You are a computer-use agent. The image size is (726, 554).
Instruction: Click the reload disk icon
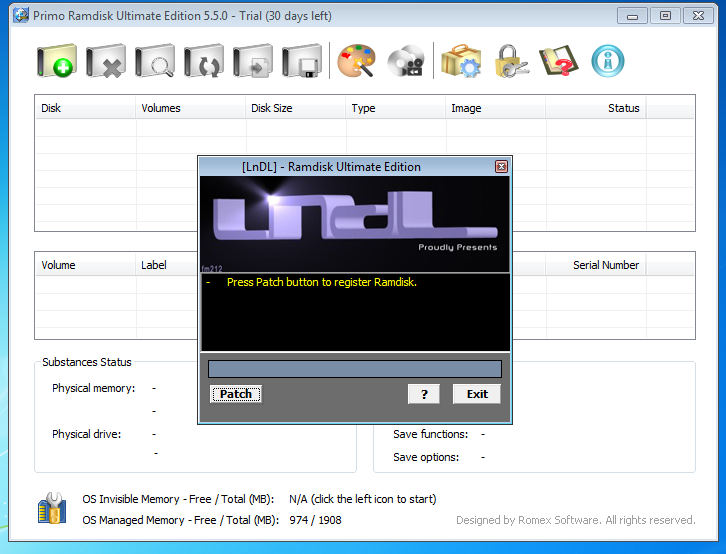pyautogui.click(x=204, y=61)
